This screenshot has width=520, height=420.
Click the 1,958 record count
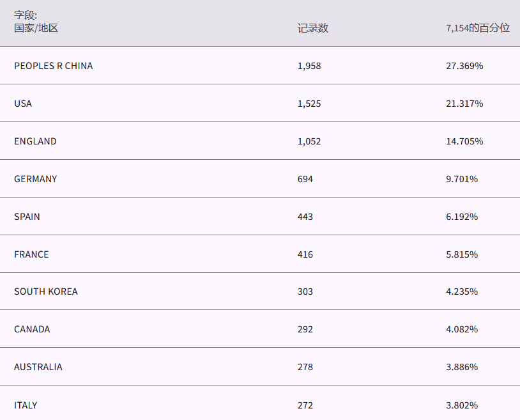pos(309,66)
